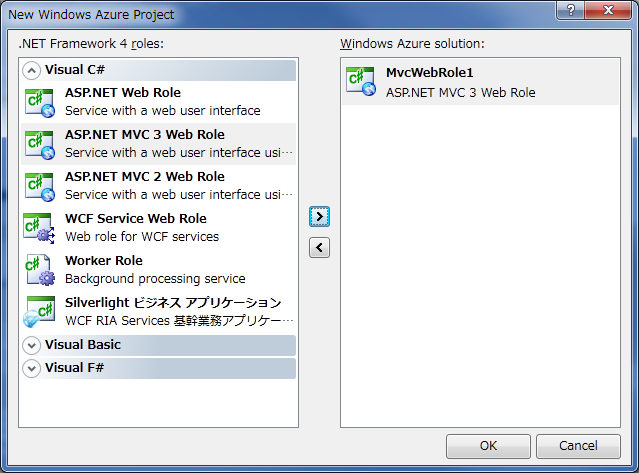This screenshot has height=473, width=639.
Task: Expand the Visual F# group
Action: (31, 369)
